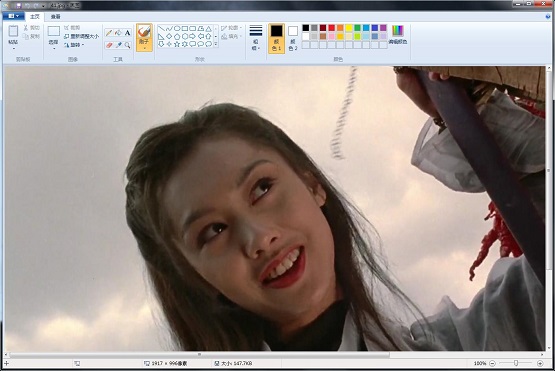The width and height of the screenshot is (555, 371).
Task: Click the zoom in plus button
Action: click(x=540, y=363)
